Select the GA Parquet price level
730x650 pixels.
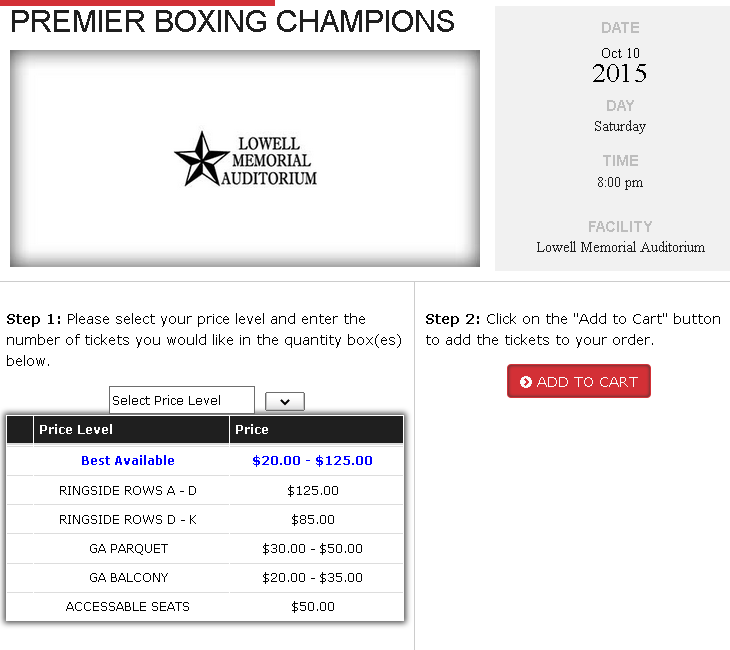coord(128,548)
